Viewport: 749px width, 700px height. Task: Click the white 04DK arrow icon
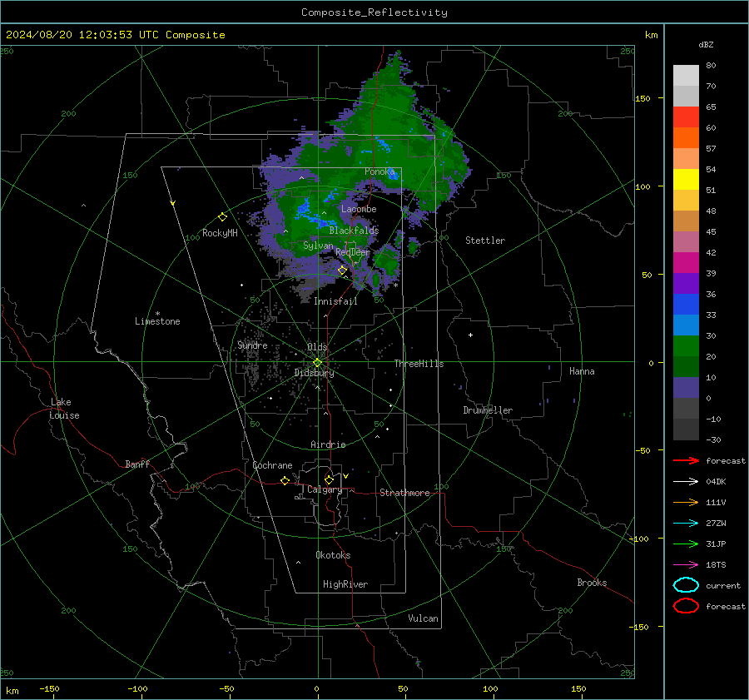[686, 482]
